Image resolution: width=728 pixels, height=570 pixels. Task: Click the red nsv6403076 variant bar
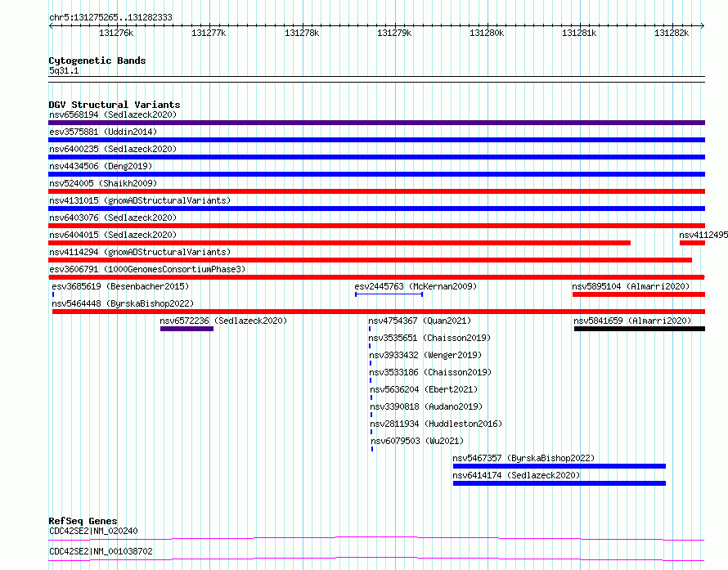(x=376, y=226)
